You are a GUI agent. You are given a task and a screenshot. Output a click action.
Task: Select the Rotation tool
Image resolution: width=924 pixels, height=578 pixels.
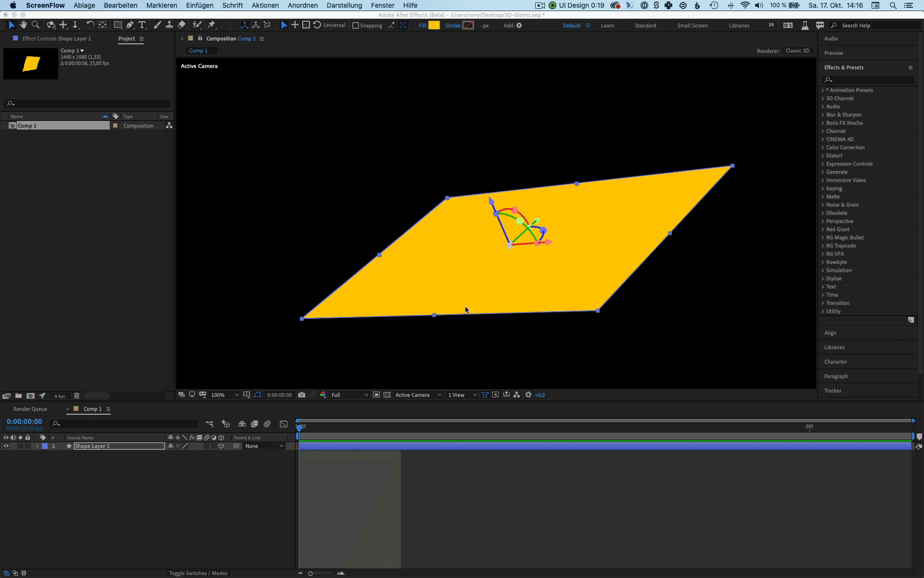(x=90, y=25)
